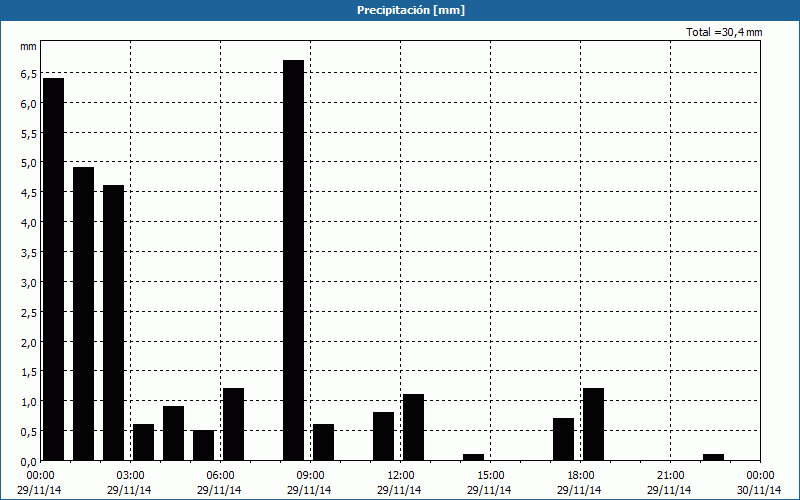The image size is (800, 500).
Task: Select the 02:00 bar reaching 4,6 mm
Action: pos(113,323)
